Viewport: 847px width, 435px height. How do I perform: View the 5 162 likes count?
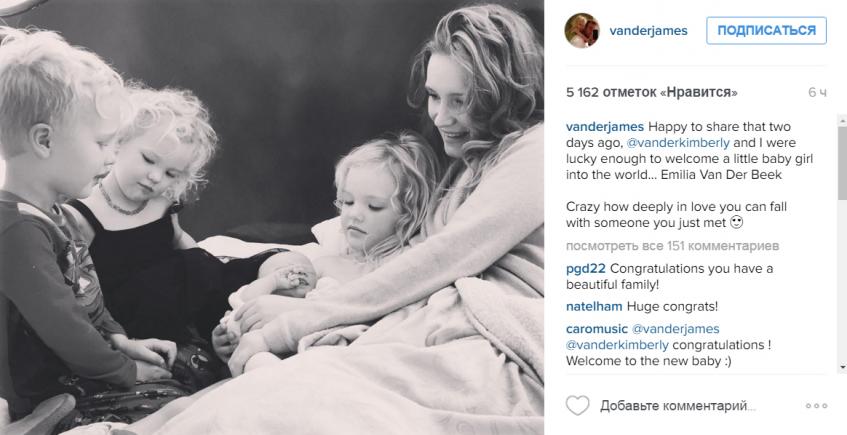click(651, 92)
